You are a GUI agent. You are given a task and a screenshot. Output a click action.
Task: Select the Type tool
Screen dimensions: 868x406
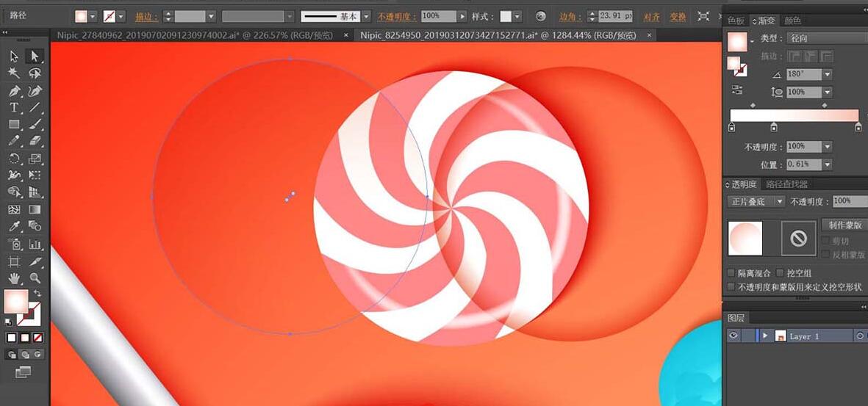pyautogui.click(x=14, y=108)
